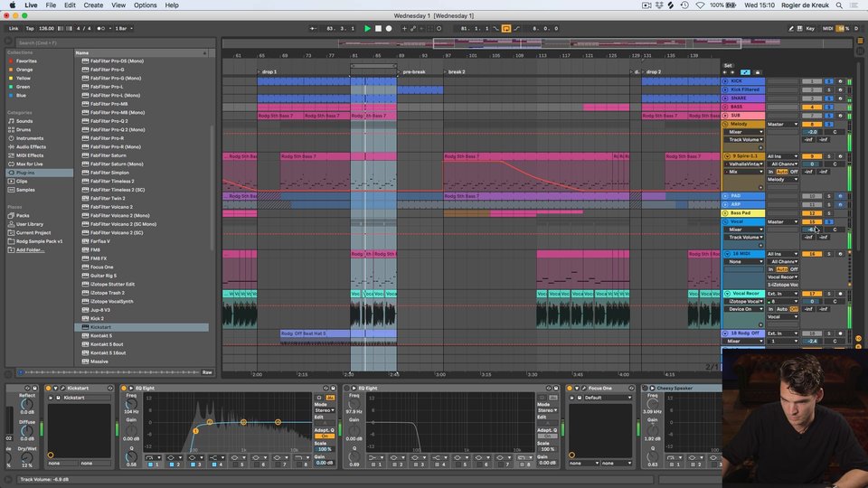Click the Tap tempo button

pyautogui.click(x=30, y=28)
